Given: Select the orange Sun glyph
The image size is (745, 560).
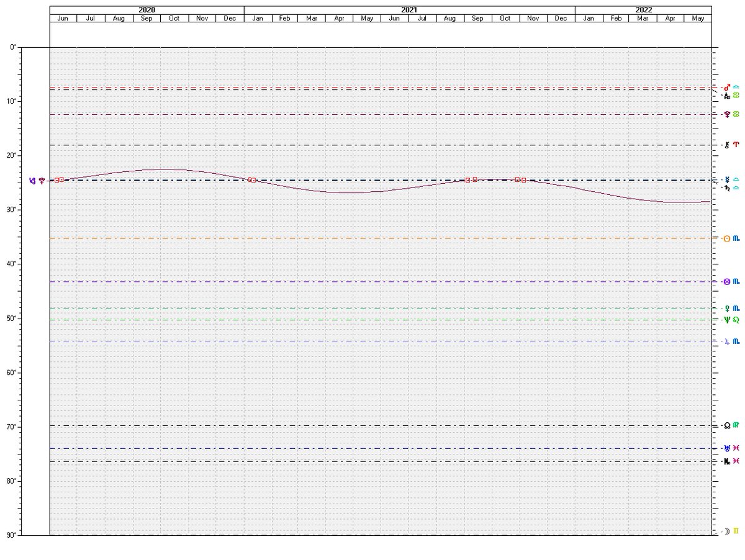Looking at the screenshot, I should point(727,238).
